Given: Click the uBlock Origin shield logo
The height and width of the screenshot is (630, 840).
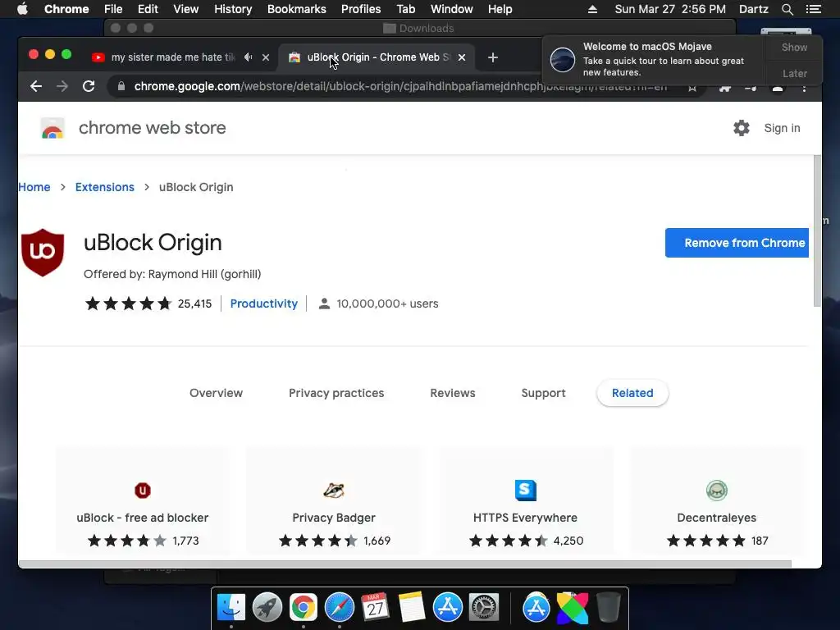Looking at the screenshot, I should 43,253.
